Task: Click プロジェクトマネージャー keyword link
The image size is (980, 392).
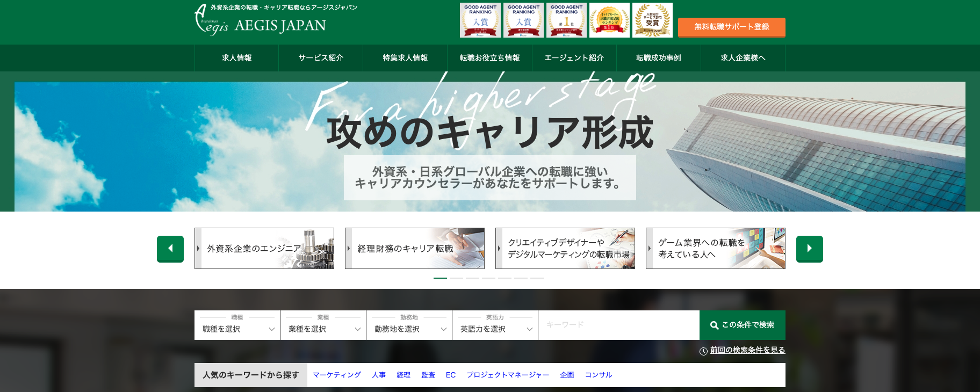Action: (508, 375)
